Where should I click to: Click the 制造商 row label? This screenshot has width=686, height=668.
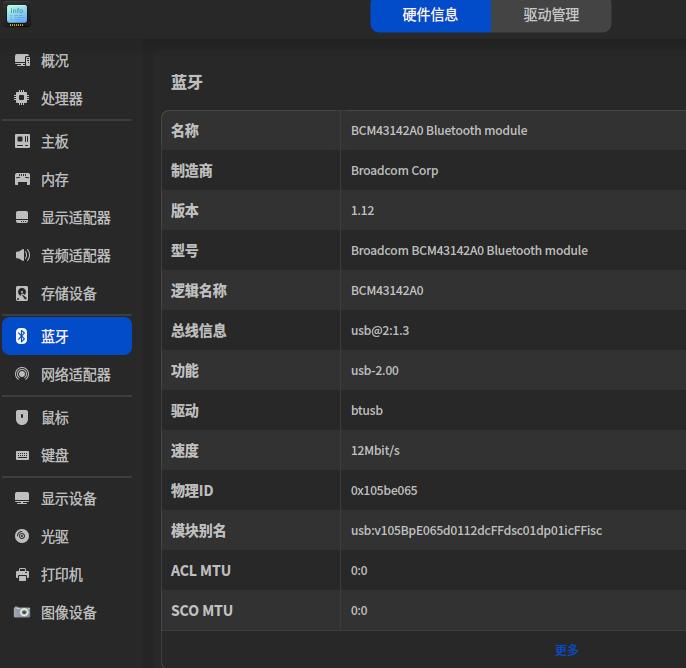click(192, 171)
